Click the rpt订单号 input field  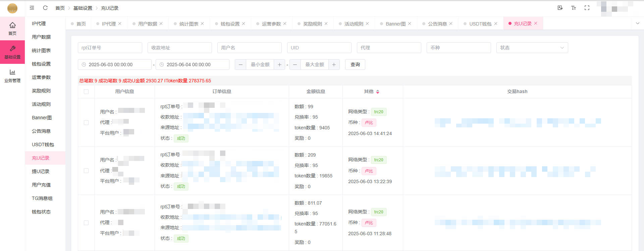pos(110,48)
